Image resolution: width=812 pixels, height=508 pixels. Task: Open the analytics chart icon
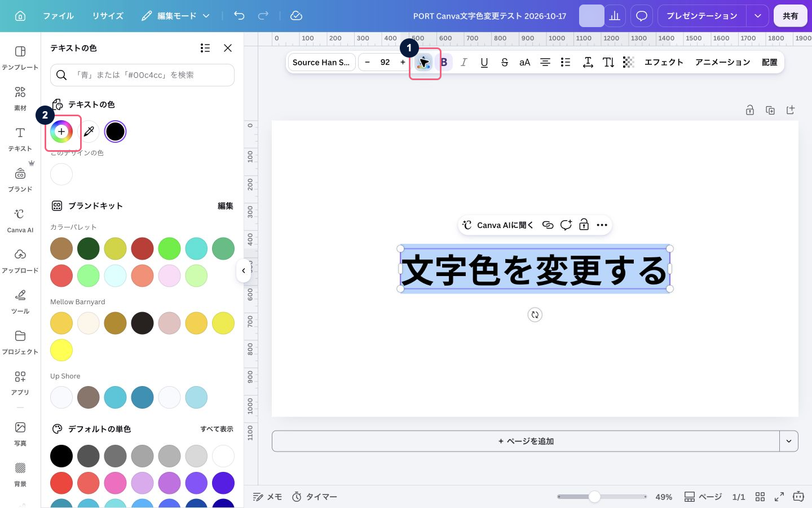615,16
